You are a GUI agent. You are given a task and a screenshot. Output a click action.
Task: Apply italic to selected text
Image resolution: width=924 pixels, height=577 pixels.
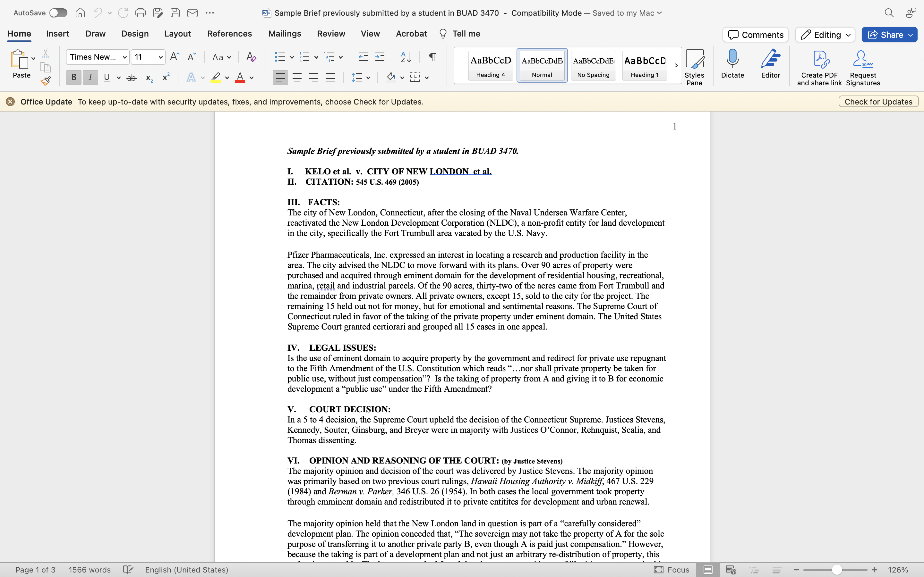pos(90,78)
